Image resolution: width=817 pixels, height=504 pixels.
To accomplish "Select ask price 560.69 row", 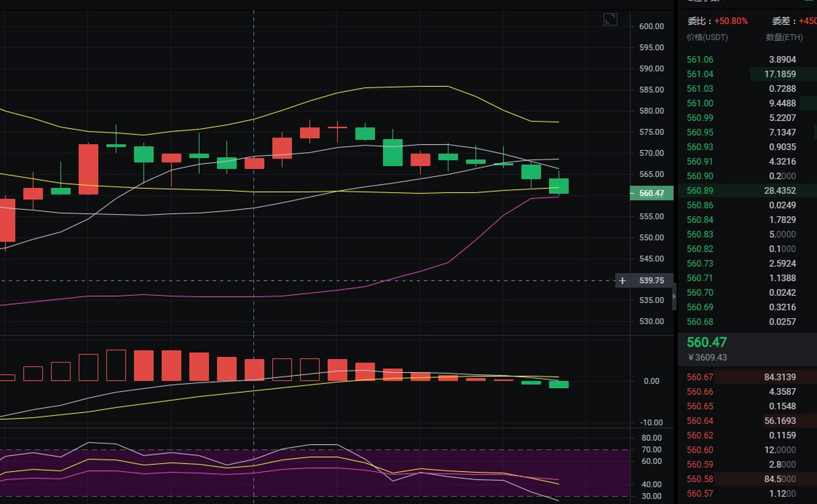I will click(747, 307).
